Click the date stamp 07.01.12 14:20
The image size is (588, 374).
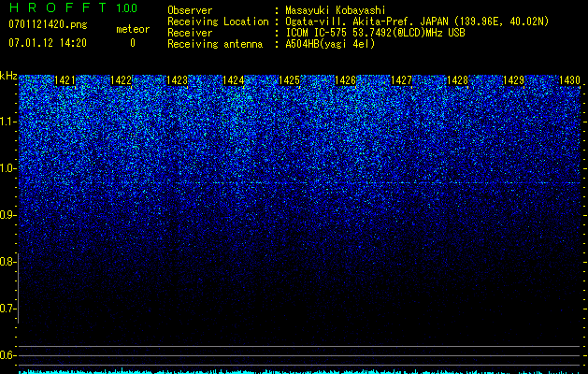[x=48, y=43]
